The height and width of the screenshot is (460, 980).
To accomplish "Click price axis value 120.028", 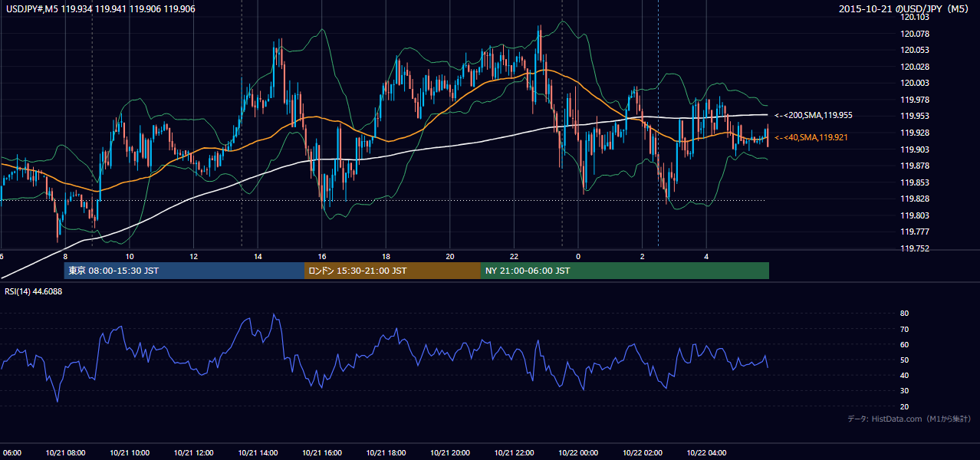I will 916,67.
